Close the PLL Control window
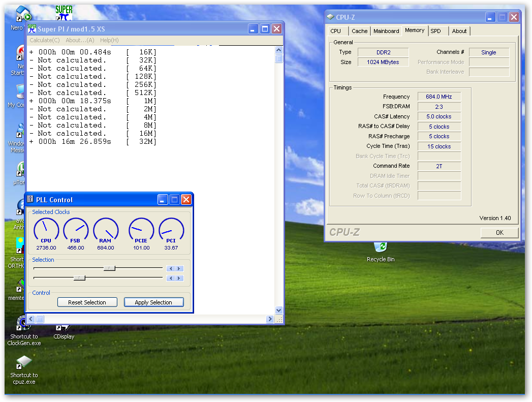Image resolution: width=532 pixels, height=402 pixels. coord(186,199)
